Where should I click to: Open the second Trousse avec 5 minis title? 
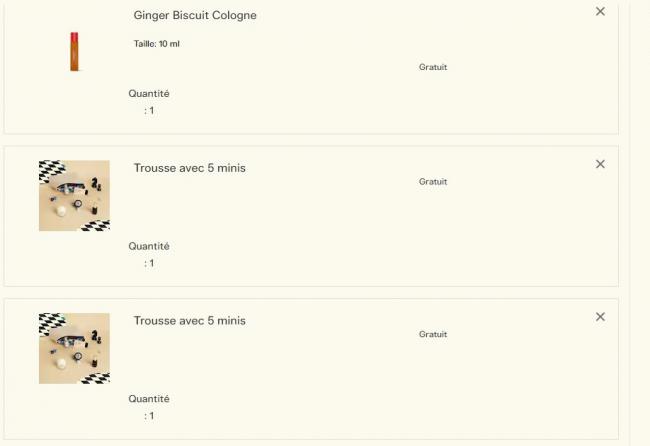[190, 321]
